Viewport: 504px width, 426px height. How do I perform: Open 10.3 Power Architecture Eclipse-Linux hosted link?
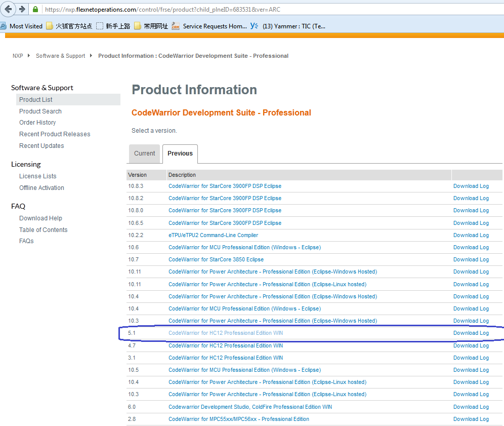(x=267, y=395)
